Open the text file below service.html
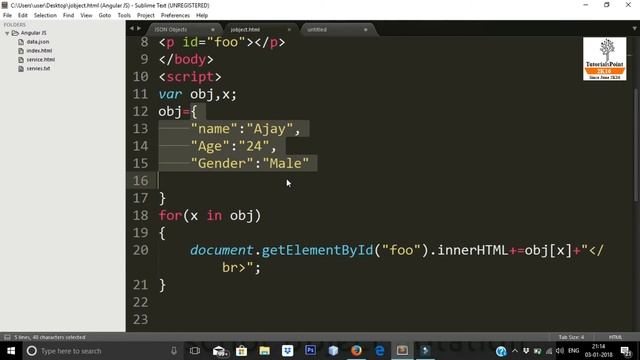The image size is (640, 360). (38, 69)
